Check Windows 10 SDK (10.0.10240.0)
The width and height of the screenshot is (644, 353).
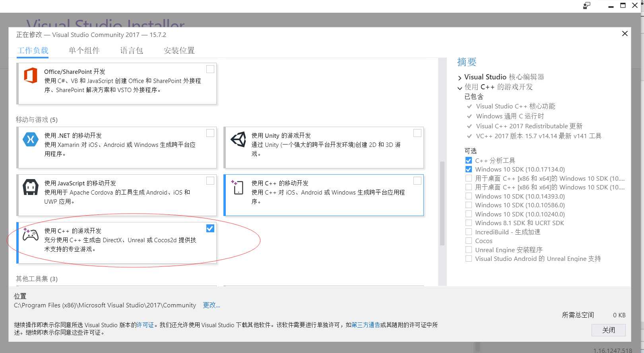(x=469, y=214)
